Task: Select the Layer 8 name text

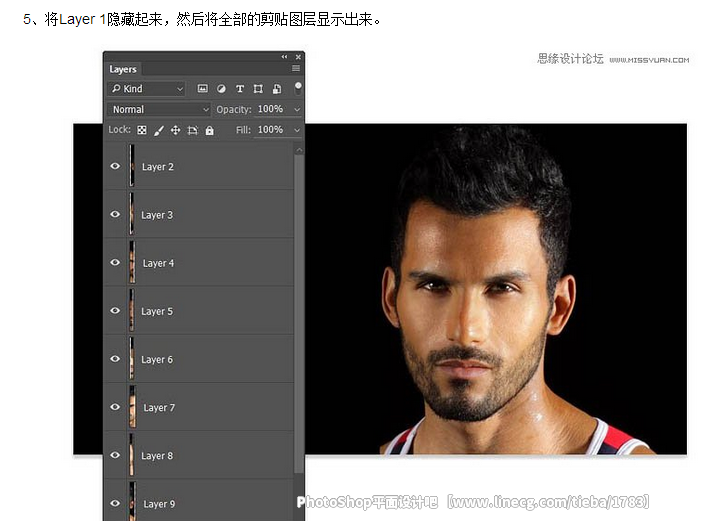Action: pos(157,456)
